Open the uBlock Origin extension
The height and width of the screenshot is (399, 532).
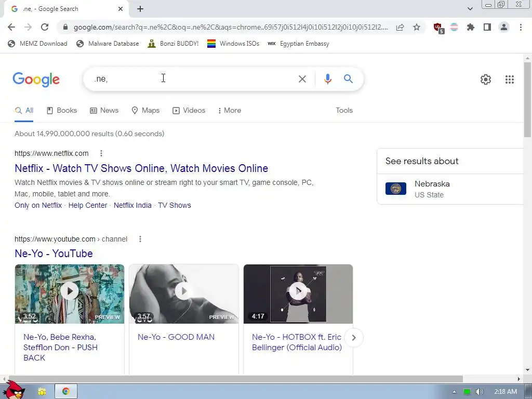tap(438, 28)
